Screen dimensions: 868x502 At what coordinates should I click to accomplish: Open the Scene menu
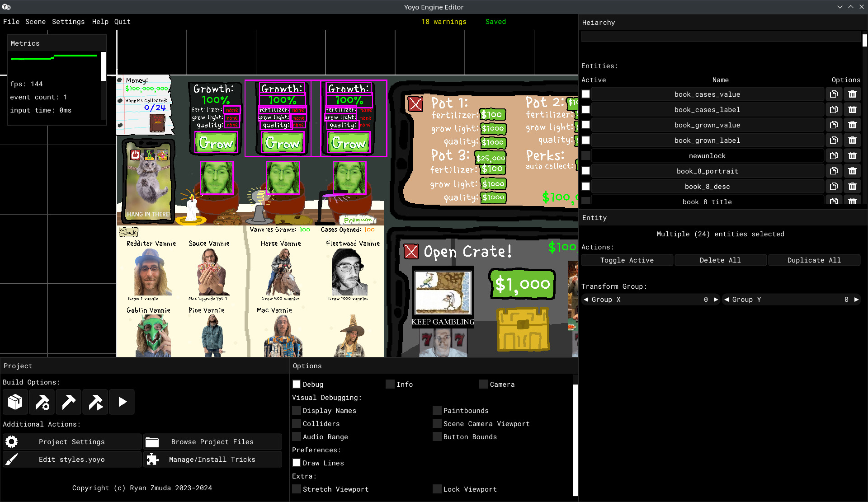35,22
